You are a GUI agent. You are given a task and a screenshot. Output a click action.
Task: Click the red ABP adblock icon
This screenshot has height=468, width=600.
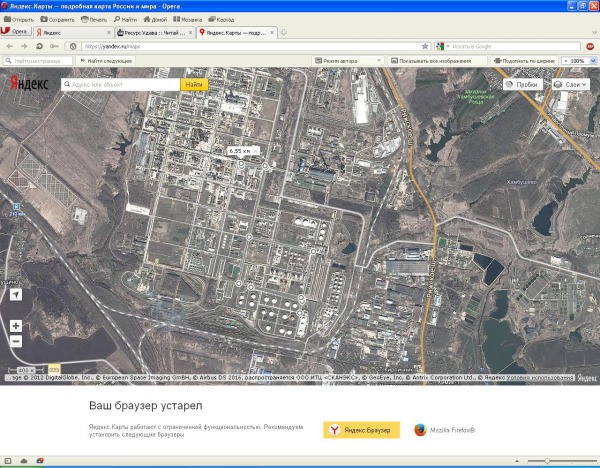pos(590,46)
